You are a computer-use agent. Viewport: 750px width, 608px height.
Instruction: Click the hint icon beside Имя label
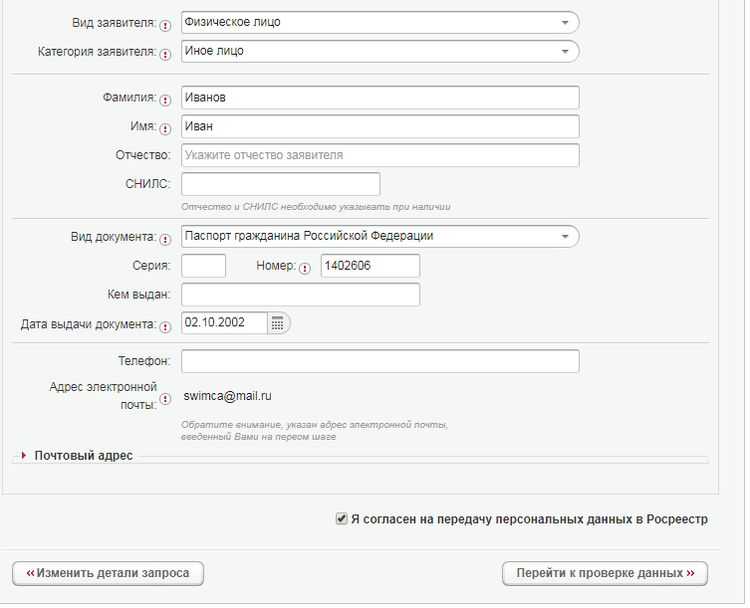tap(165, 129)
